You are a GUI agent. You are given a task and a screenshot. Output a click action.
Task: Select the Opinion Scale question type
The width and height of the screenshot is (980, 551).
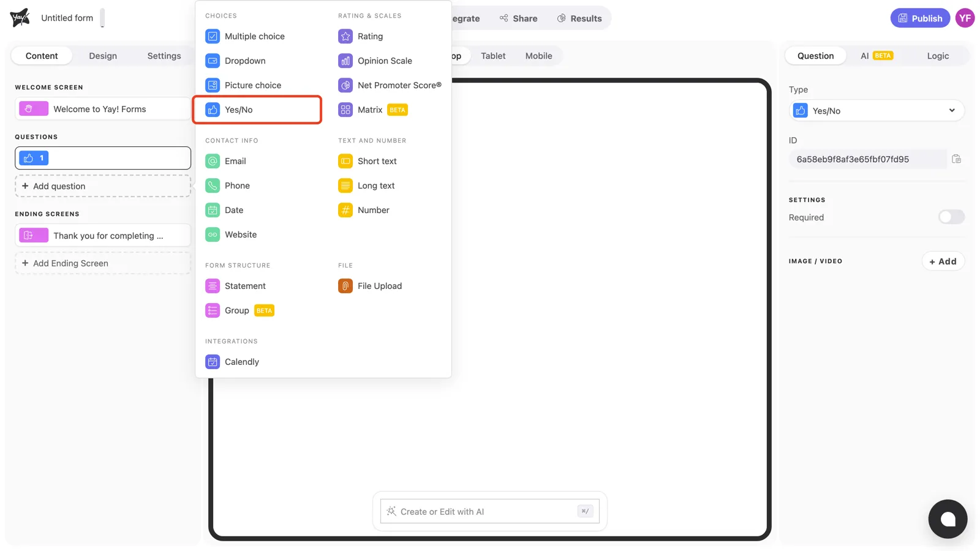(375, 61)
